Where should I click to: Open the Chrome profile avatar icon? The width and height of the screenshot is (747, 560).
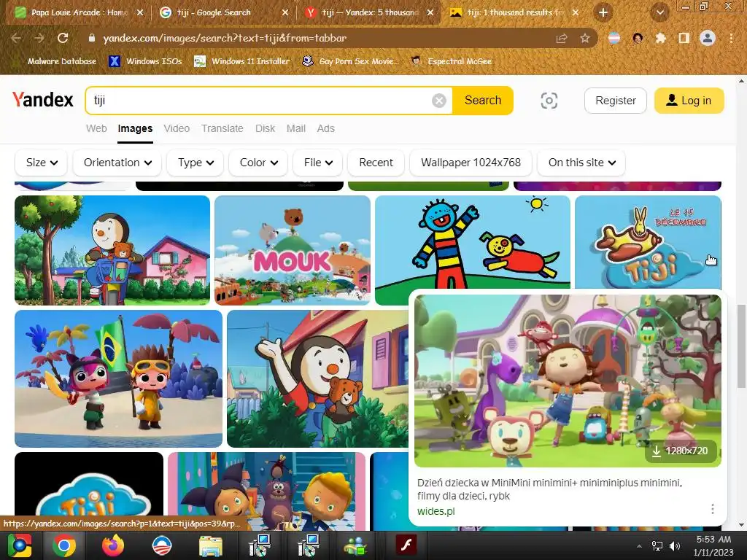(708, 38)
